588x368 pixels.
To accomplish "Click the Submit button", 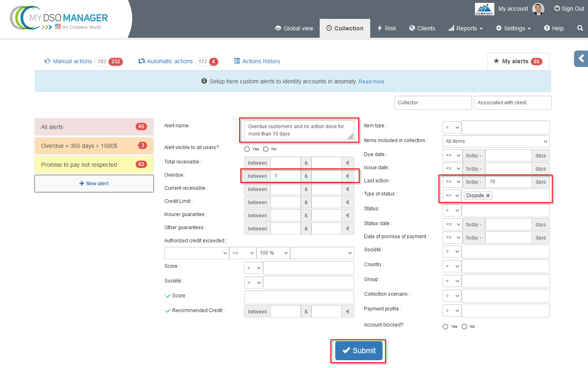I will tap(359, 351).
